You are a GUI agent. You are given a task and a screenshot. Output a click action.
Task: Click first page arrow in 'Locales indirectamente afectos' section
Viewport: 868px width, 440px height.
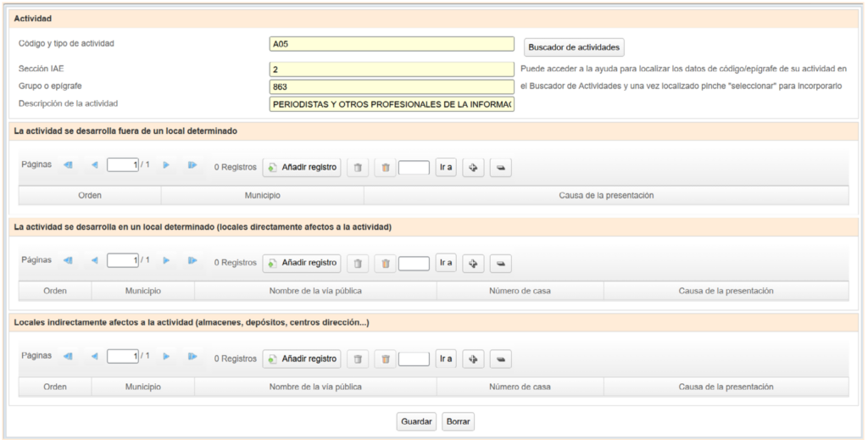pyautogui.click(x=68, y=357)
